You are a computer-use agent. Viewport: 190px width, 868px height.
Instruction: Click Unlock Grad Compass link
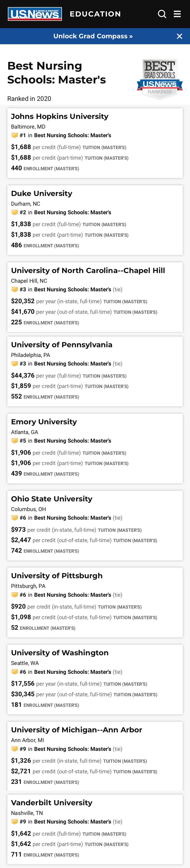(x=93, y=36)
